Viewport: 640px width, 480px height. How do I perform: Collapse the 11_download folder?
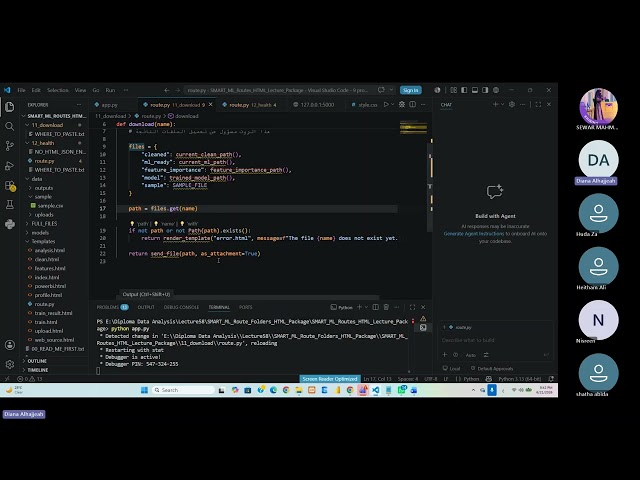coord(47,125)
